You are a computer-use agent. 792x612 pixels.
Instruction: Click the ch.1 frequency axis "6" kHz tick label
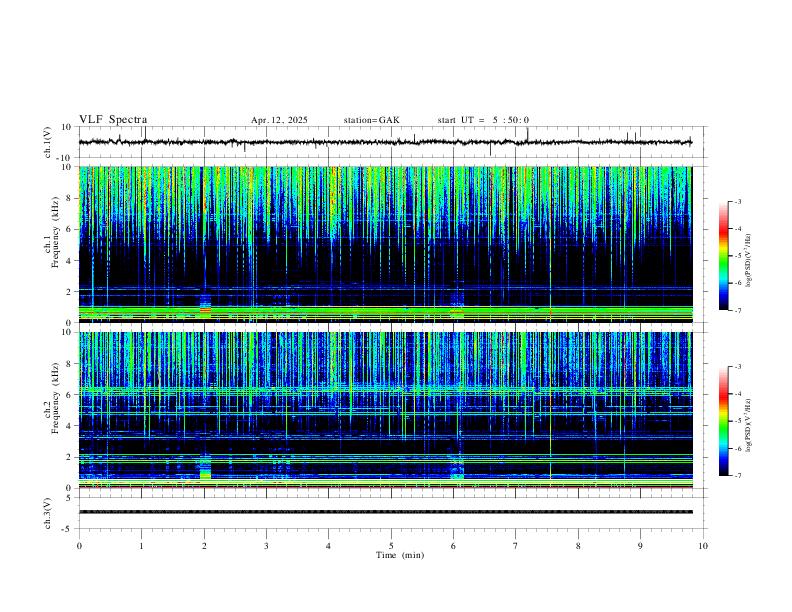(69, 229)
